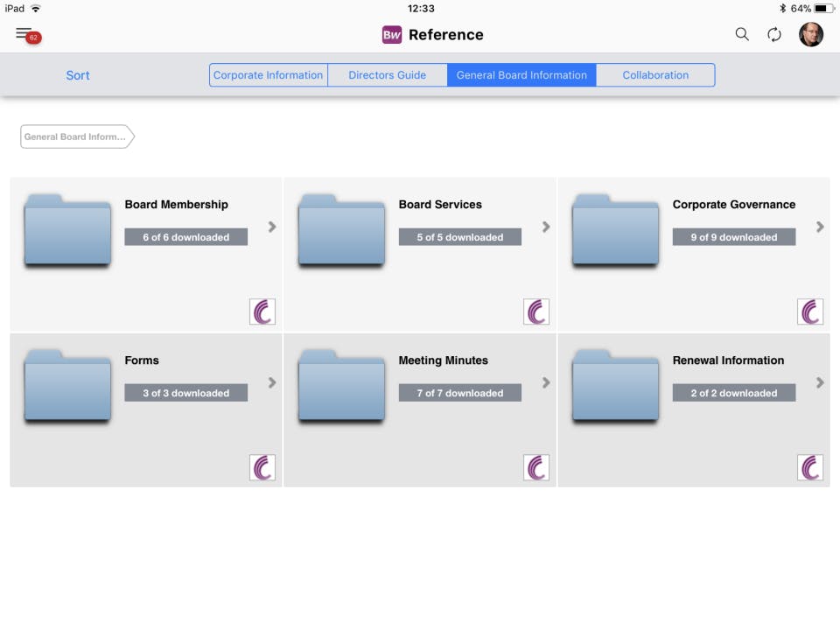Viewport: 840px width, 630px height.
Task: Tap the Sort button
Action: tap(78, 75)
